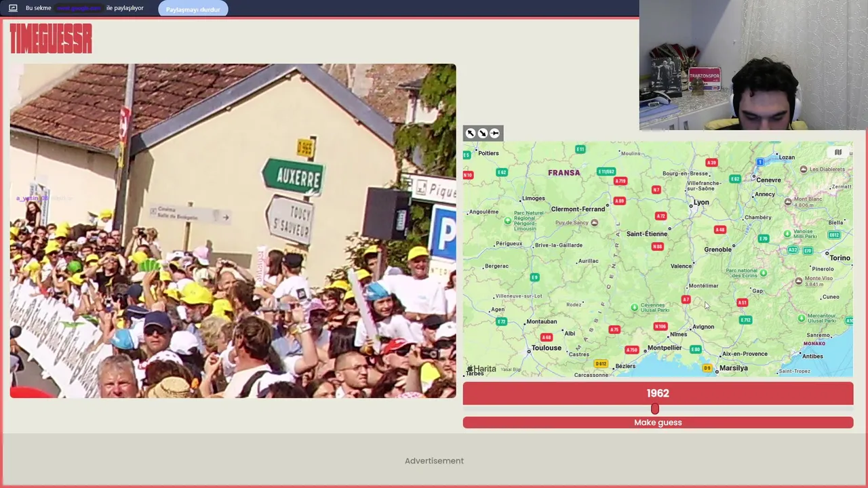Click the 'Make guess' button
Screen dimensions: 868x488
coord(658,422)
